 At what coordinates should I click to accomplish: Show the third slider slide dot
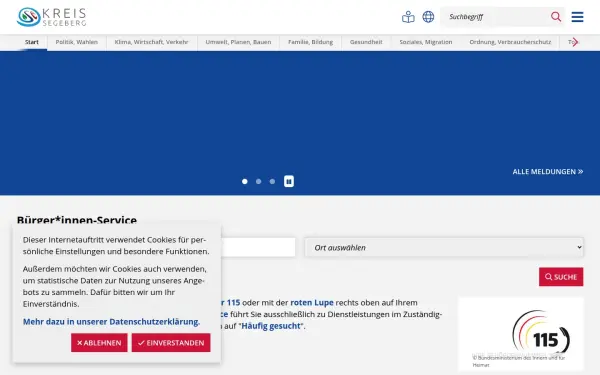click(x=272, y=181)
